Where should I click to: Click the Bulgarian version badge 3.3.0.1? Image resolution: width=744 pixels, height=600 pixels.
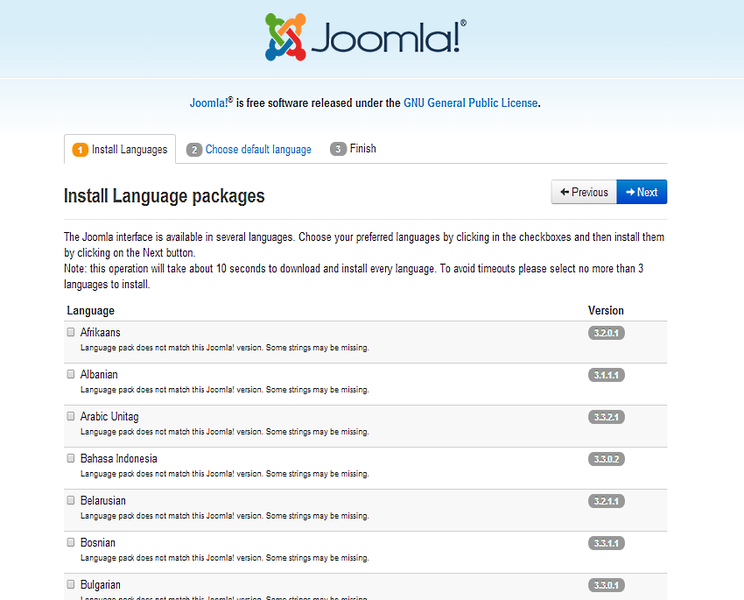click(x=606, y=585)
